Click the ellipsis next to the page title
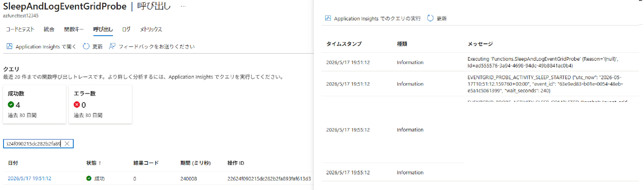 pyautogui.click(x=183, y=6)
